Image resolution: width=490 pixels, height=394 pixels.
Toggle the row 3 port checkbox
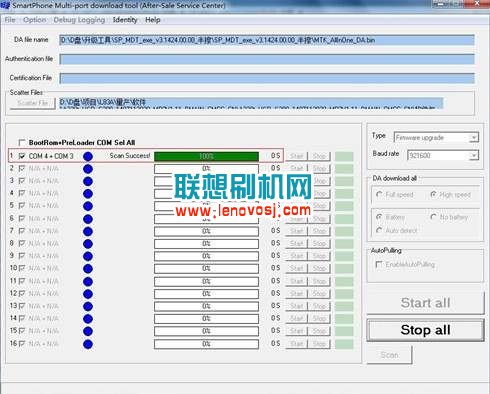click(x=22, y=181)
